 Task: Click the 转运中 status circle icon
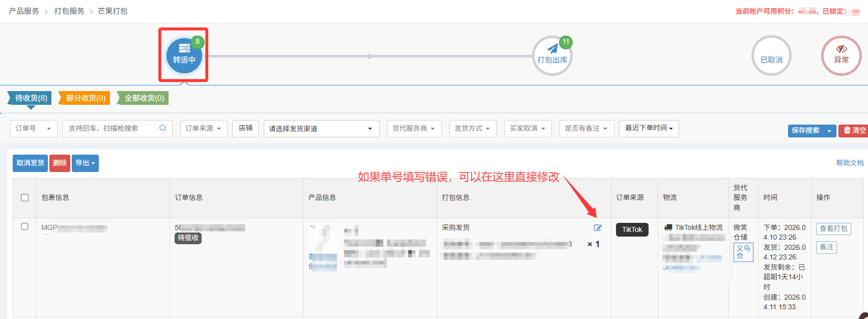point(184,55)
